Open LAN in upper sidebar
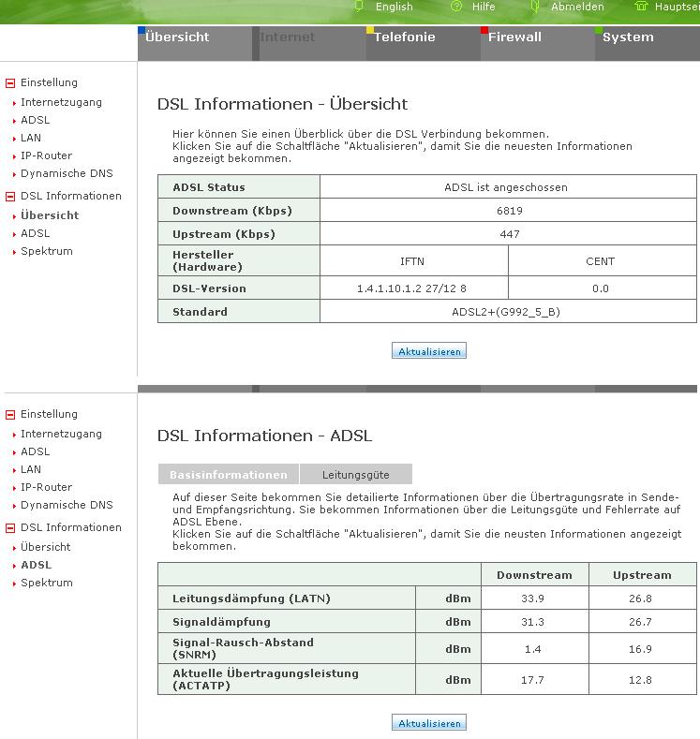The image size is (700, 739). [x=31, y=138]
